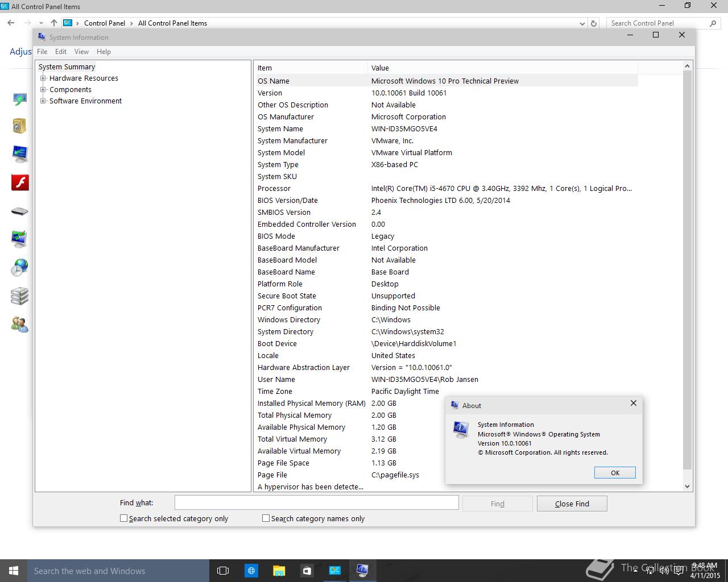Viewport: 728px width, 582px height.
Task: Enable Search category names only
Action: coord(266,518)
